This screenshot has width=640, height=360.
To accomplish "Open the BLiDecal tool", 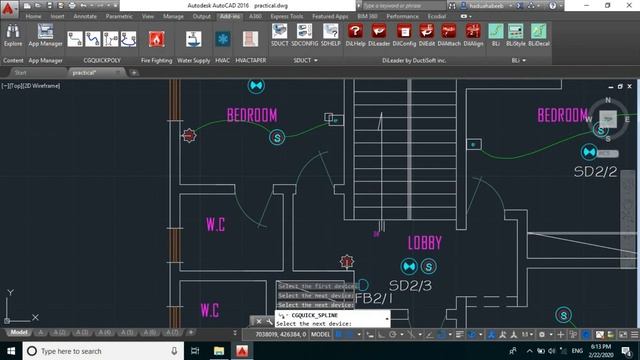I will (x=539, y=35).
